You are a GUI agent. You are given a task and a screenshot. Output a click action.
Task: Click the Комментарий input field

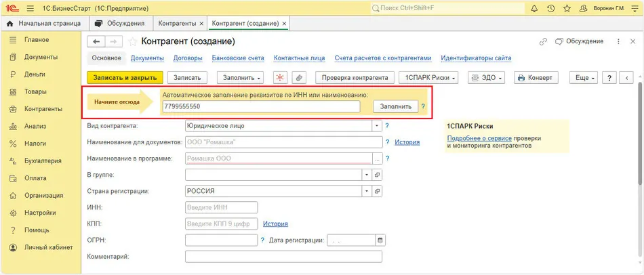pos(283,257)
